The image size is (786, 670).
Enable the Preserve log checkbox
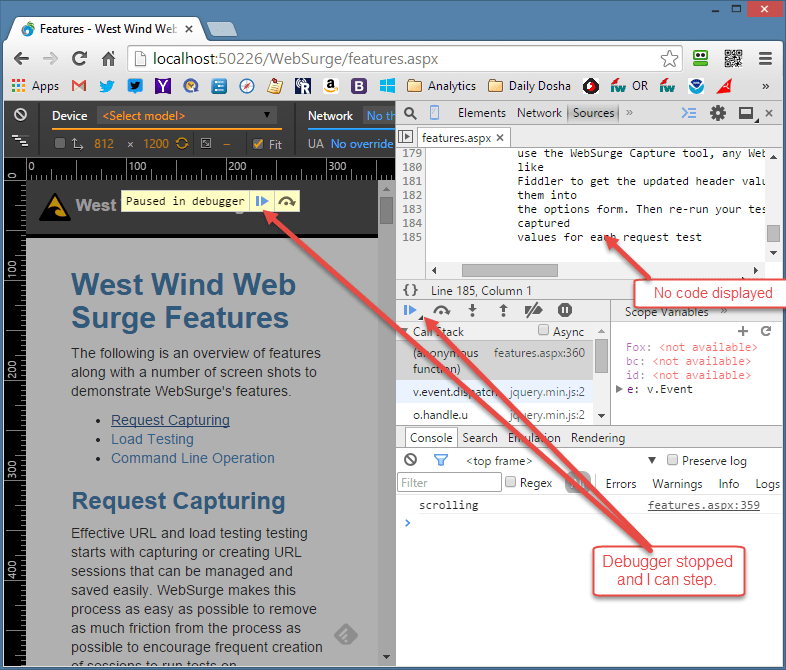pyautogui.click(x=673, y=460)
